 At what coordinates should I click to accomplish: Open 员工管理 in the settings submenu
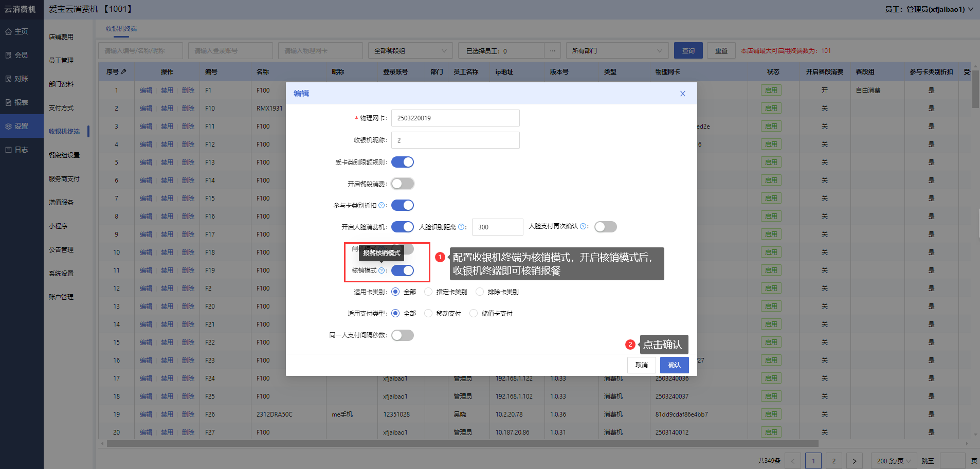[61, 61]
